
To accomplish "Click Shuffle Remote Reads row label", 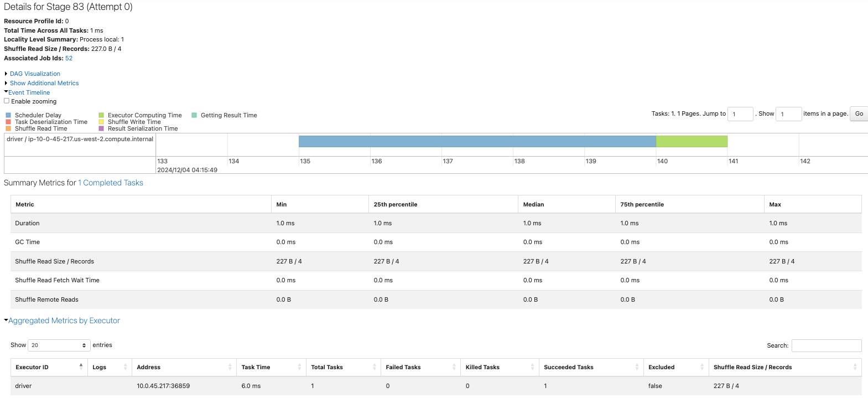I will (x=46, y=299).
